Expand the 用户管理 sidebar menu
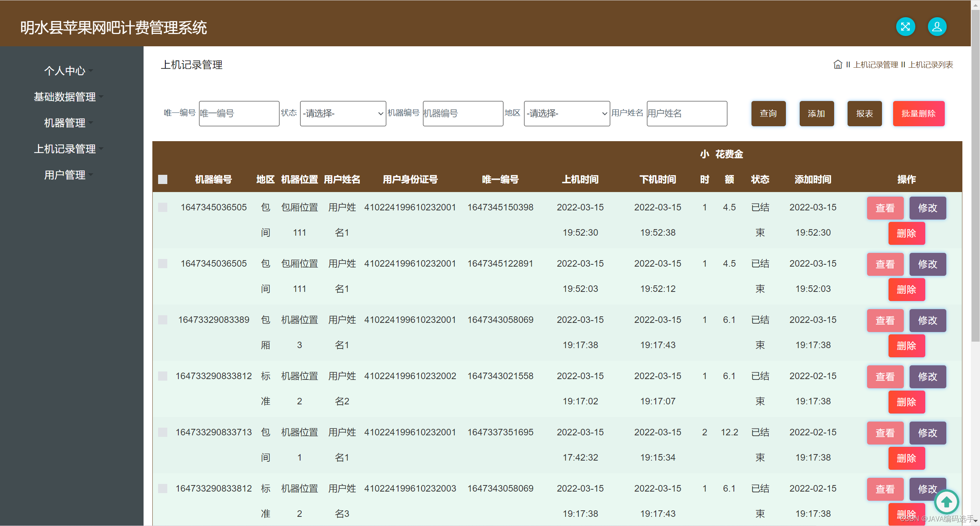This screenshot has width=980, height=526. pos(69,175)
